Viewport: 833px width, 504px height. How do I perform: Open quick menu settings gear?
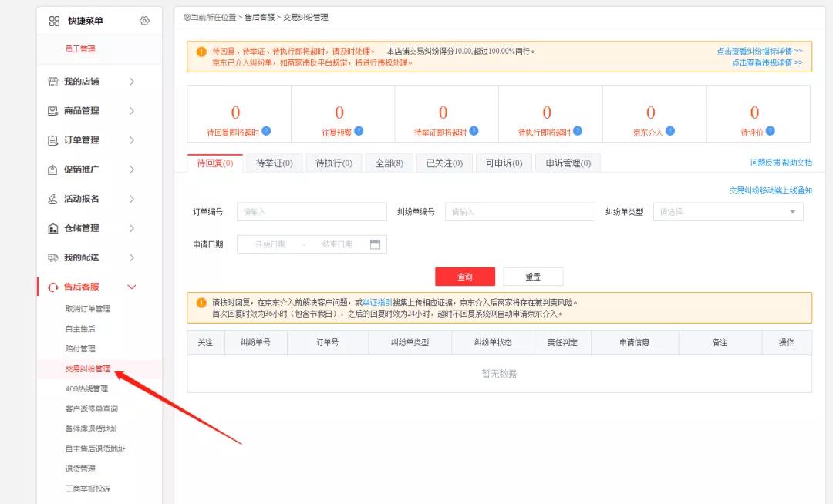[x=144, y=21]
